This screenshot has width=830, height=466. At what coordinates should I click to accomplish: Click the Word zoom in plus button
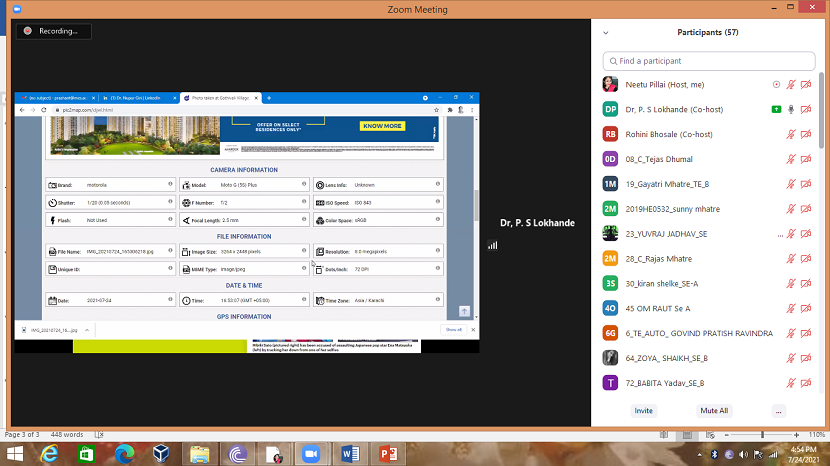click(x=796, y=435)
